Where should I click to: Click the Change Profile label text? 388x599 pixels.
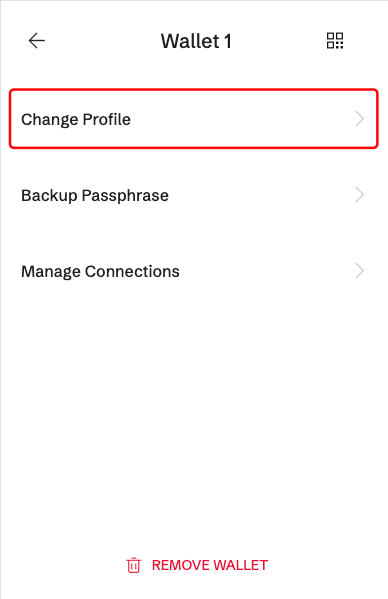(x=76, y=120)
